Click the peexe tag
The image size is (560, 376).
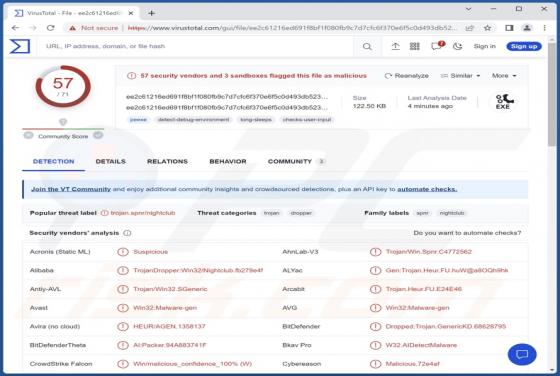[x=138, y=120]
